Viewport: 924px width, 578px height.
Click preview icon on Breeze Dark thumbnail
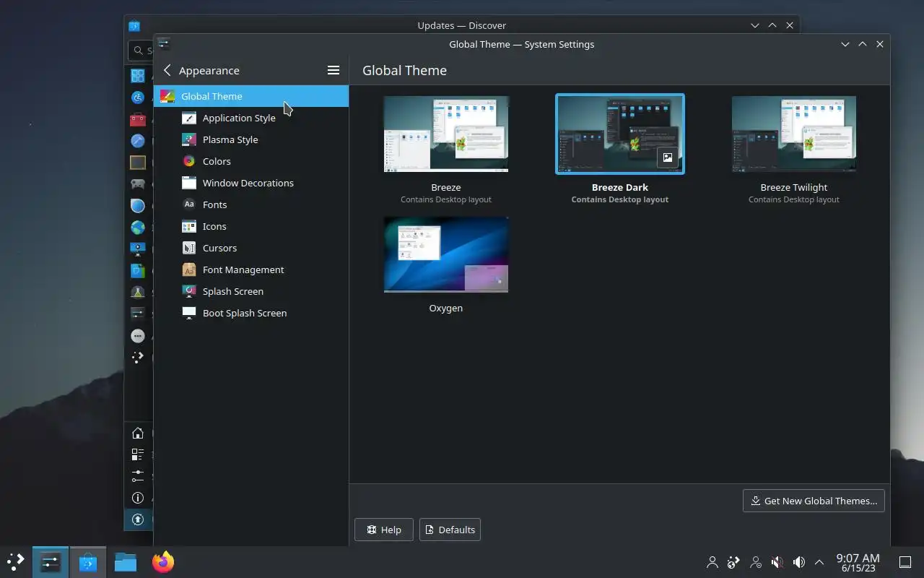tap(668, 158)
